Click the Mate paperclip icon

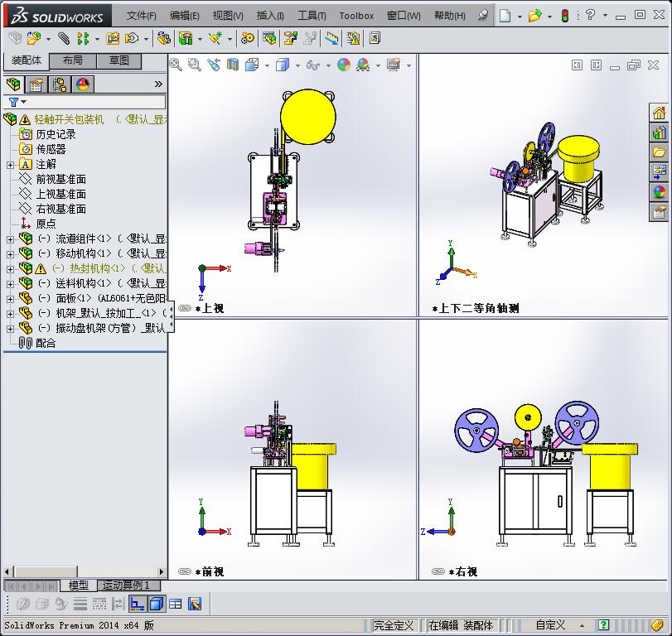click(64, 39)
